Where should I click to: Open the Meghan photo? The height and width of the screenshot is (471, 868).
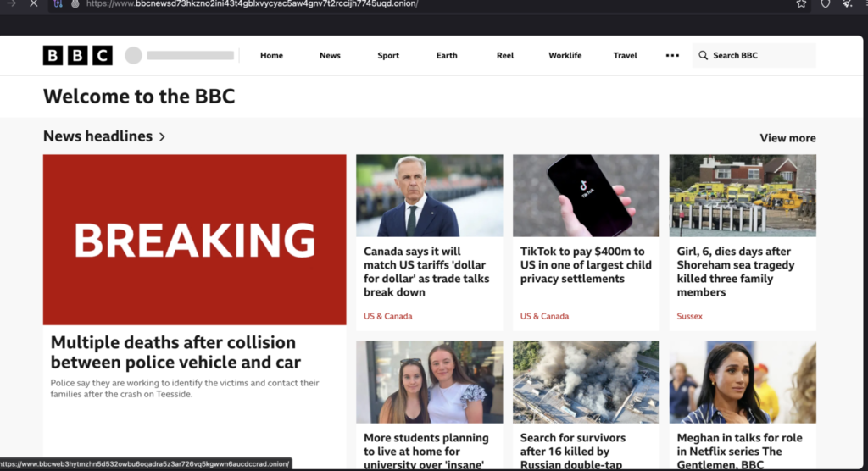[x=743, y=382]
